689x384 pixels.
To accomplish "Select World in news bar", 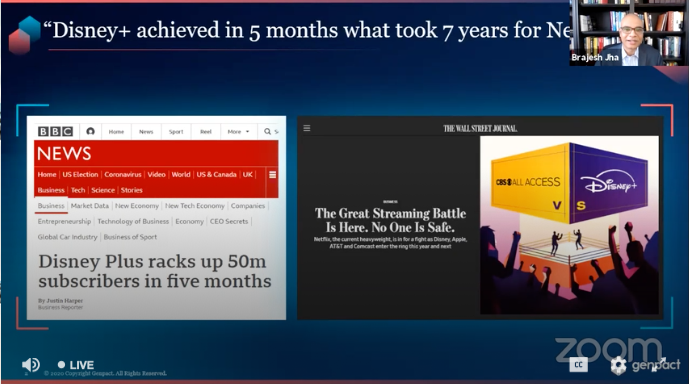I will (x=181, y=174).
